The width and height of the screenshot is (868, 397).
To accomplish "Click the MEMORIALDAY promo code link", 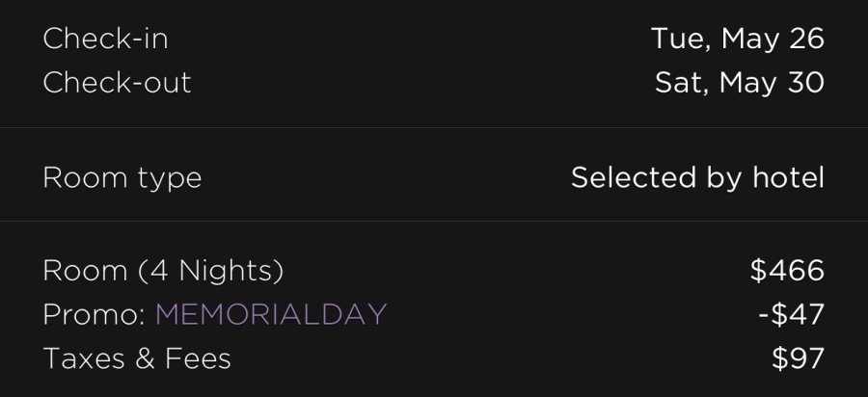I will point(271,314).
